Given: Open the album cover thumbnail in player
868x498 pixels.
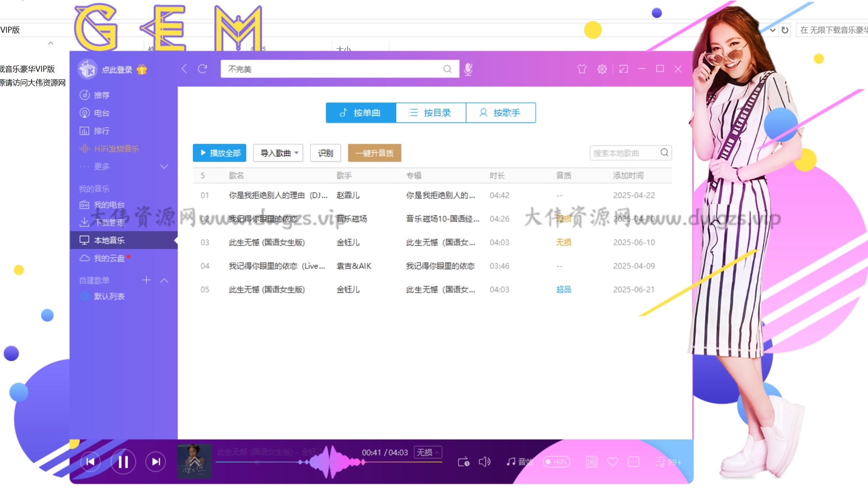Looking at the screenshot, I should pos(194,461).
